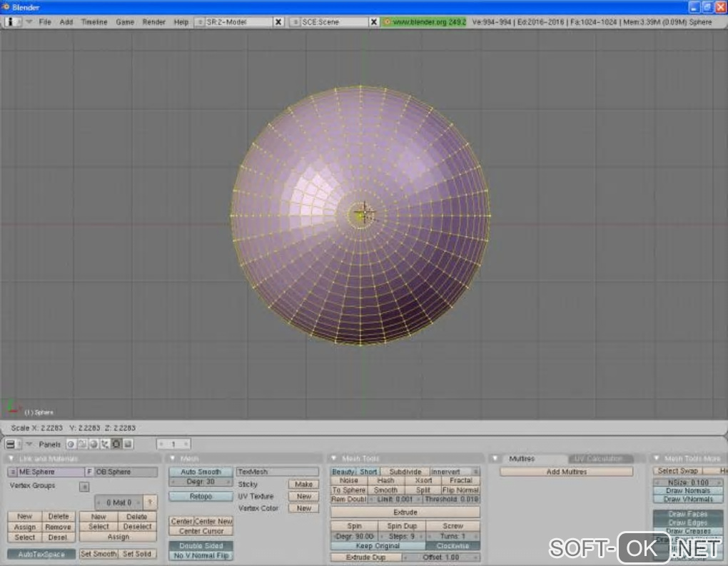Open the Scene context icon in Panels header
Image resolution: width=728 pixels, height=566 pixels.
(x=128, y=444)
